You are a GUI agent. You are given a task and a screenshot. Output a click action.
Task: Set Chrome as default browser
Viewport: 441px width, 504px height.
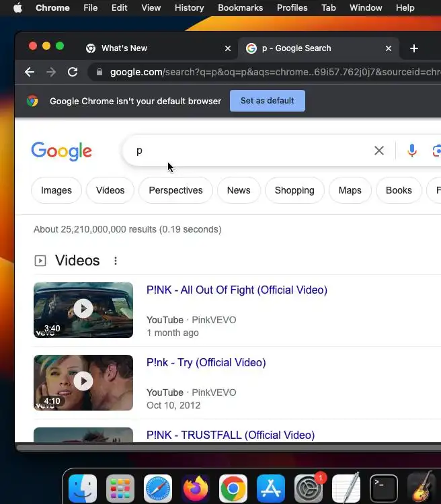click(x=268, y=101)
